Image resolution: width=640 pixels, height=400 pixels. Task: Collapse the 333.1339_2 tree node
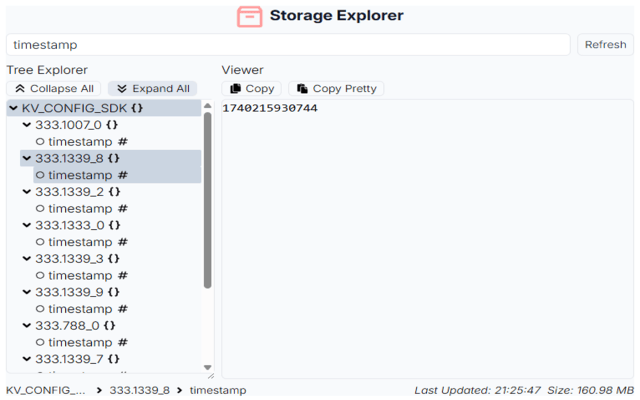coord(27,192)
